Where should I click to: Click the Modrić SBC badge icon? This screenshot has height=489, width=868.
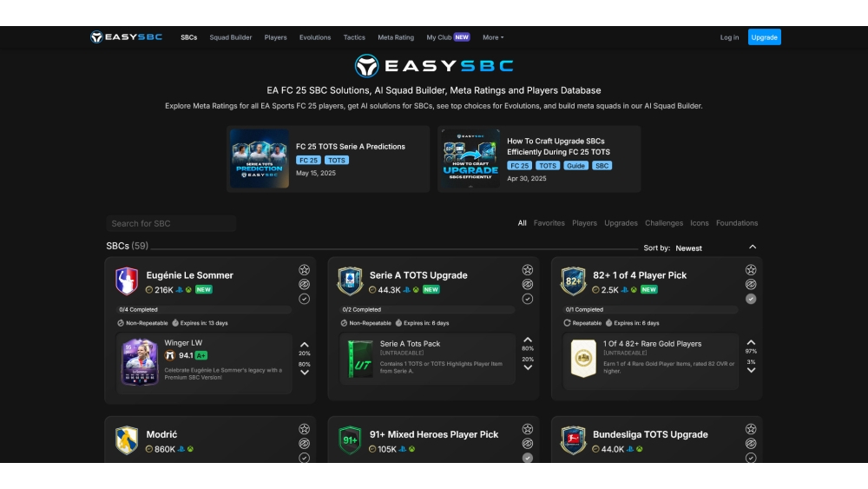pyautogui.click(x=127, y=440)
